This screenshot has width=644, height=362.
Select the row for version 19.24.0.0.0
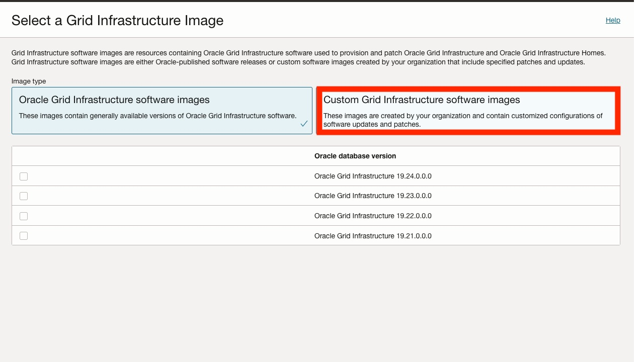click(x=372, y=176)
